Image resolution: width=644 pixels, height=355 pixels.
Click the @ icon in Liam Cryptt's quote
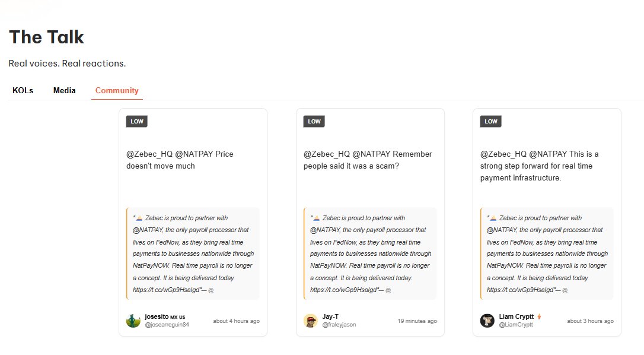[x=565, y=290]
